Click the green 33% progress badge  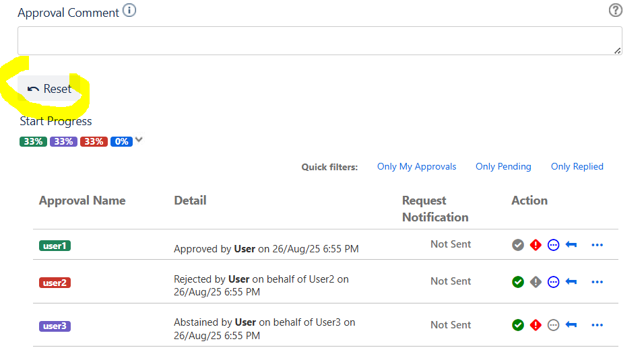click(33, 141)
